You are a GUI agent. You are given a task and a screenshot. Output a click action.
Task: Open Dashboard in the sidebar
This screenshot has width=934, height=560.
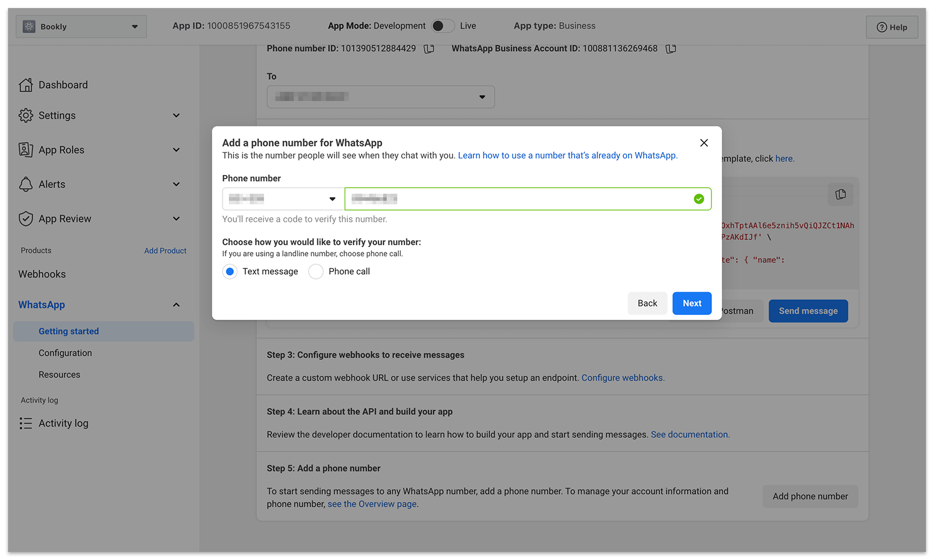(63, 85)
